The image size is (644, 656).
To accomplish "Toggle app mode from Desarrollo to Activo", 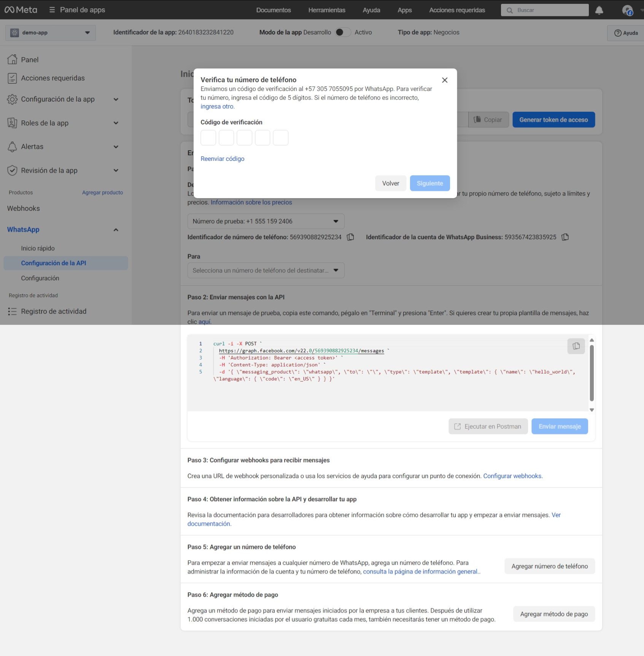I will point(343,32).
